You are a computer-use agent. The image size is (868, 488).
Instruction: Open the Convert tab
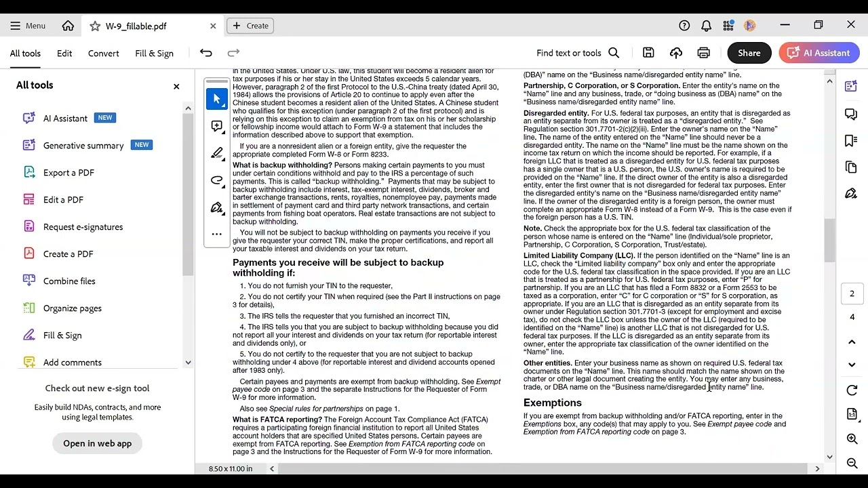(104, 54)
